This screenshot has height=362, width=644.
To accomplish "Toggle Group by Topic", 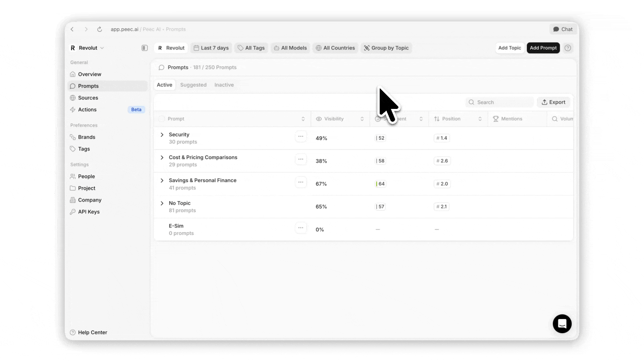I will click(386, 48).
